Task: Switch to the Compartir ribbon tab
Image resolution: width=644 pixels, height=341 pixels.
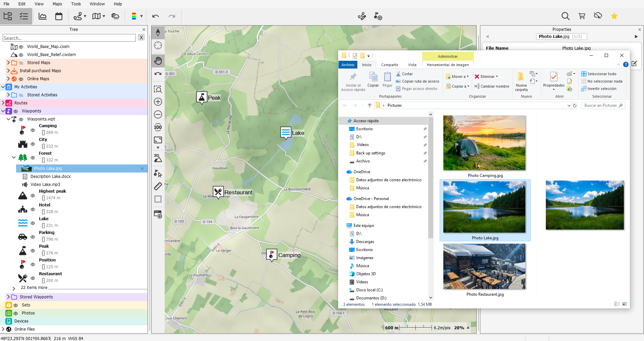Action: [x=390, y=65]
